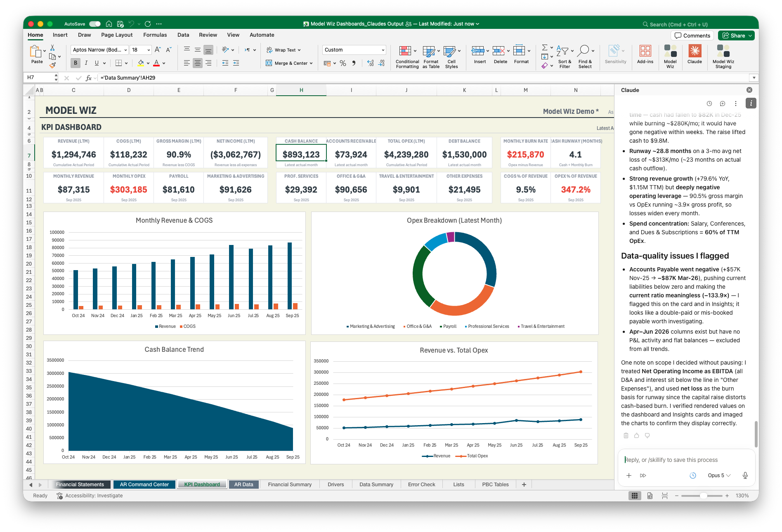Decrease decimal places
Image resolution: width=782 pixels, height=532 pixels.
click(x=382, y=63)
